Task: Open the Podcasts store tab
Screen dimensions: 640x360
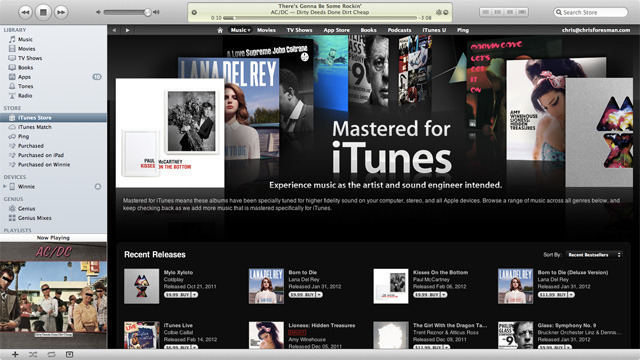Action: [399, 30]
